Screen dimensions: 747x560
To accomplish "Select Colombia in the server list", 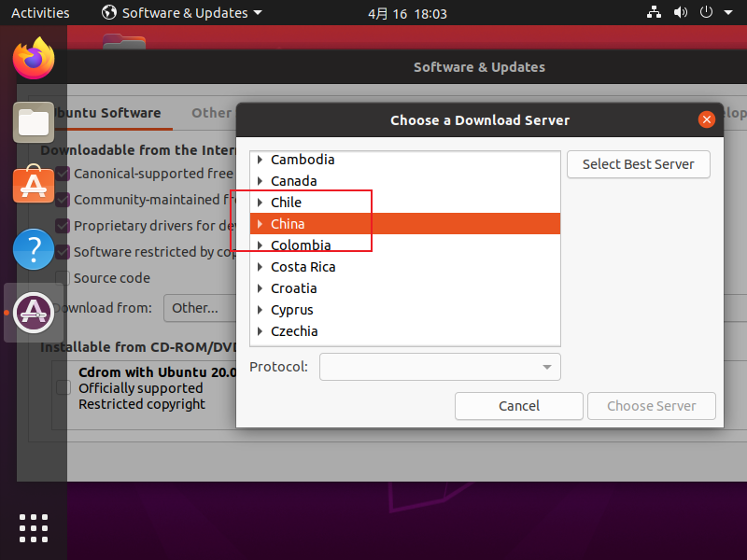I will 405,245.
